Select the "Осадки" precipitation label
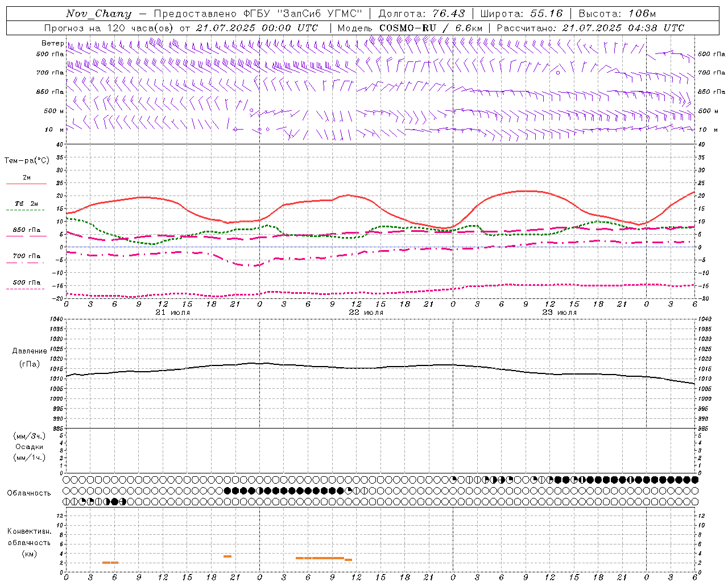This screenshot has height=582, width=728. click(30, 447)
